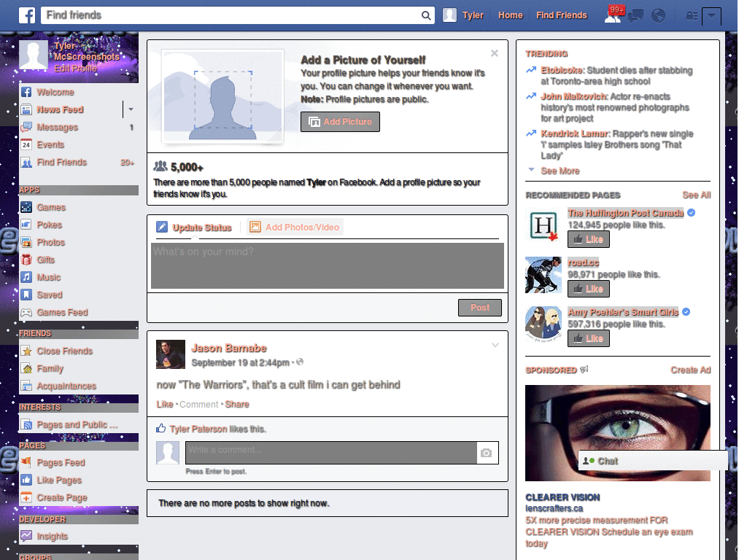Open the account settings dropdown arrow
This screenshot has height=560, width=747.
713,15
